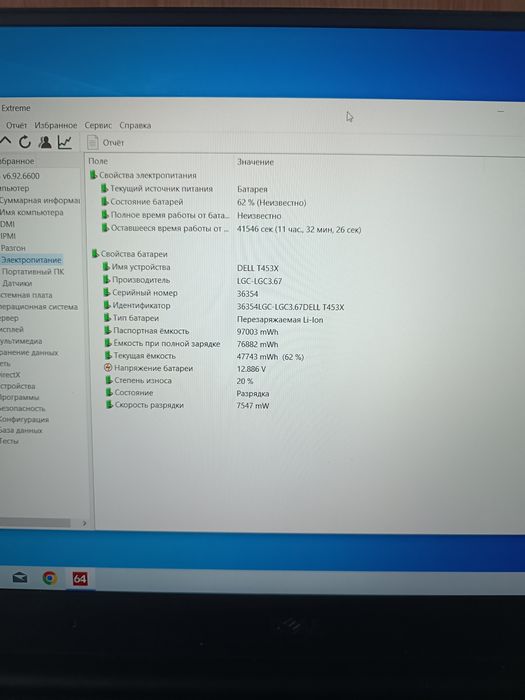This screenshot has width=525, height=700.
Task: Select the Дисплей tree item
Action: [12, 329]
